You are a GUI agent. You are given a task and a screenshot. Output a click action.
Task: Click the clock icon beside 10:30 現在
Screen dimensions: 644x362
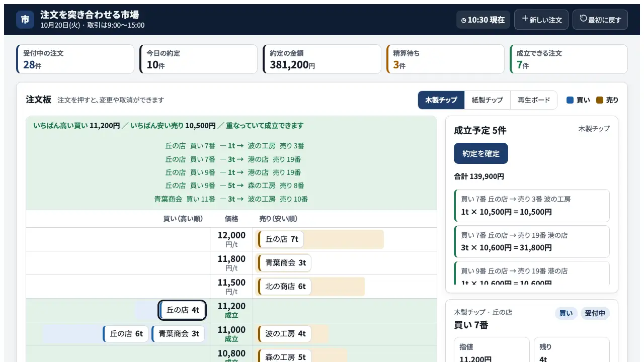tap(464, 21)
